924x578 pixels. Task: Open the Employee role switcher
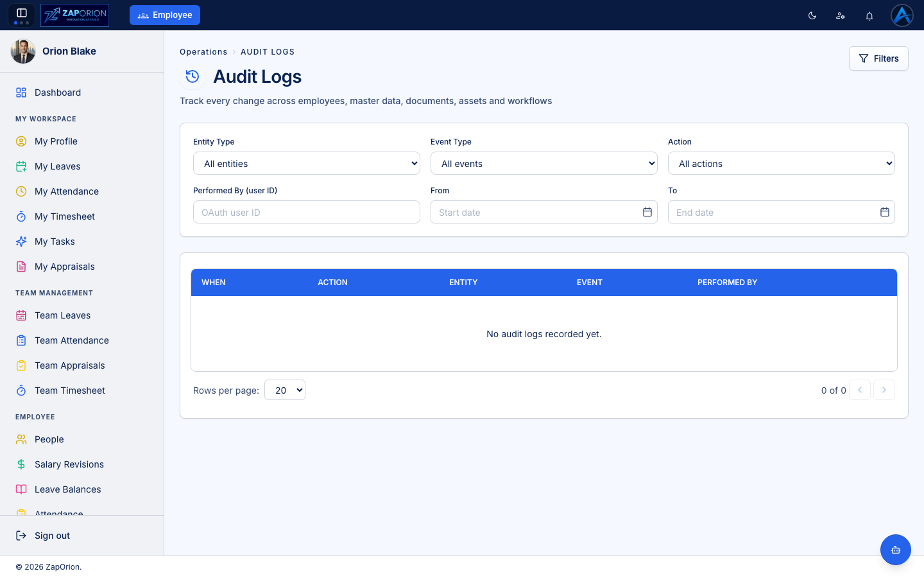165,15
